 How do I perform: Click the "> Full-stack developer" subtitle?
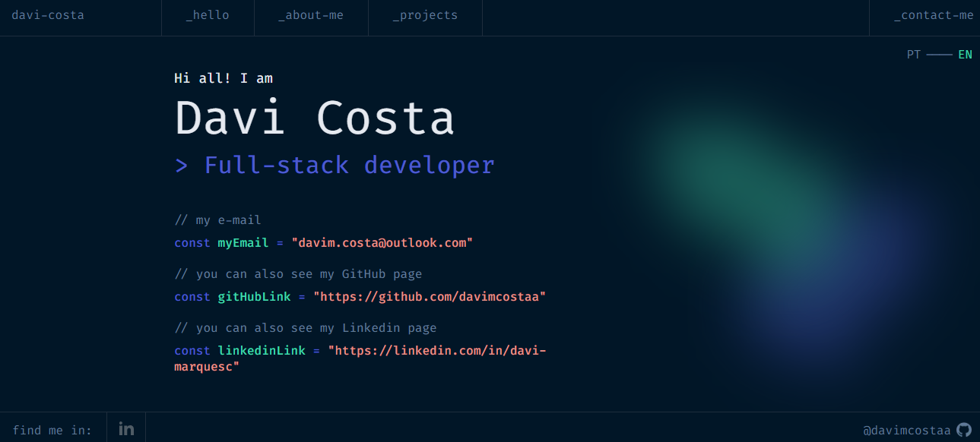335,165
